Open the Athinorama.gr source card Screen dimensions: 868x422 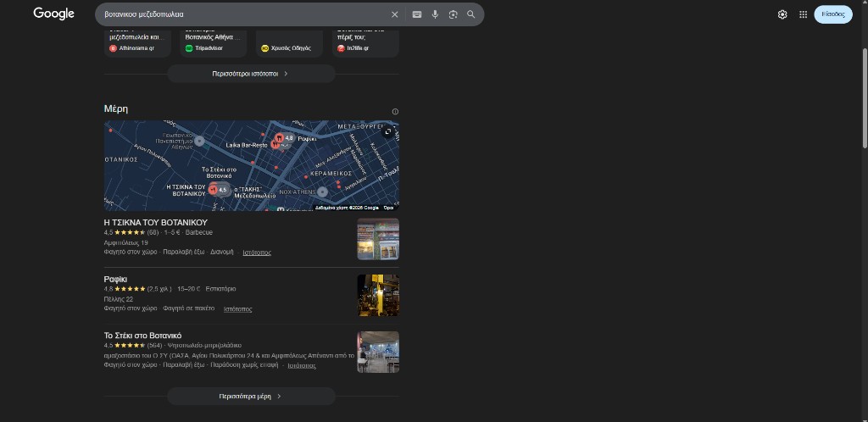[137, 42]
